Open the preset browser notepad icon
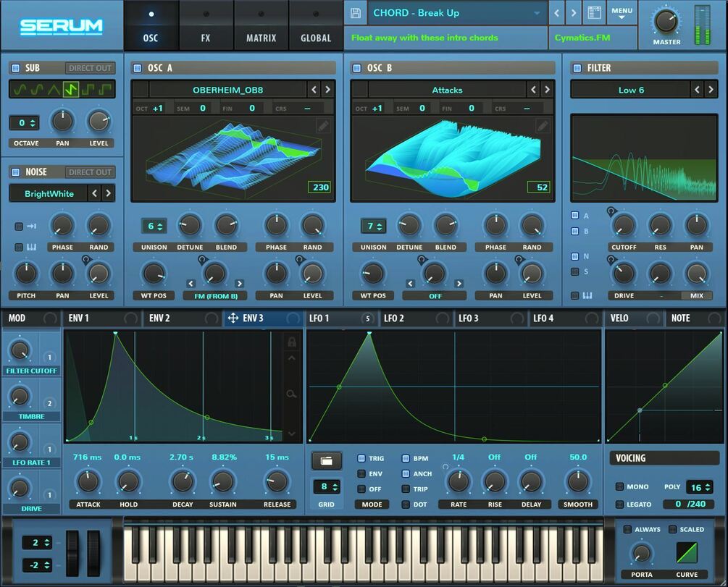 pos(595,12)
